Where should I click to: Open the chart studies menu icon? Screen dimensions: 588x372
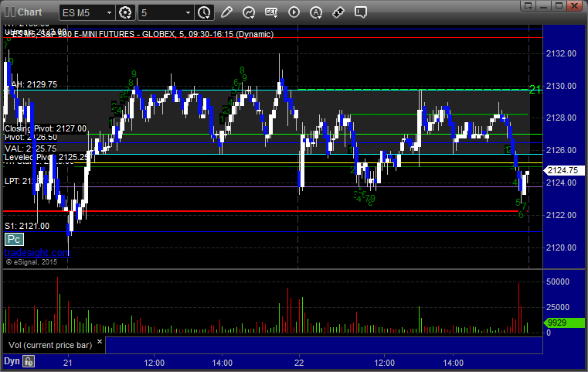point(249,12)
